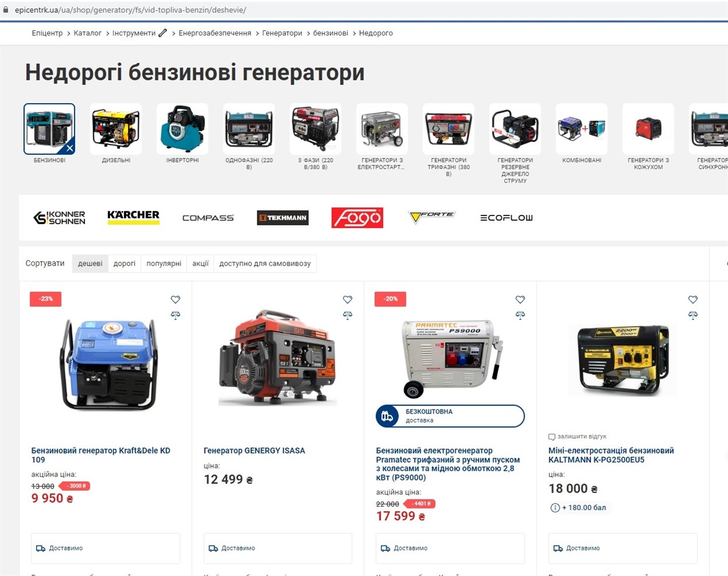Favorite the GENERGY ISASA generator

click(348, 299)
